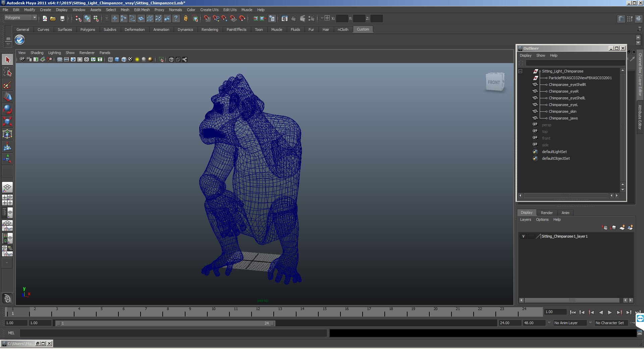Click the playback range slider bar

click(x=165, y=323)
